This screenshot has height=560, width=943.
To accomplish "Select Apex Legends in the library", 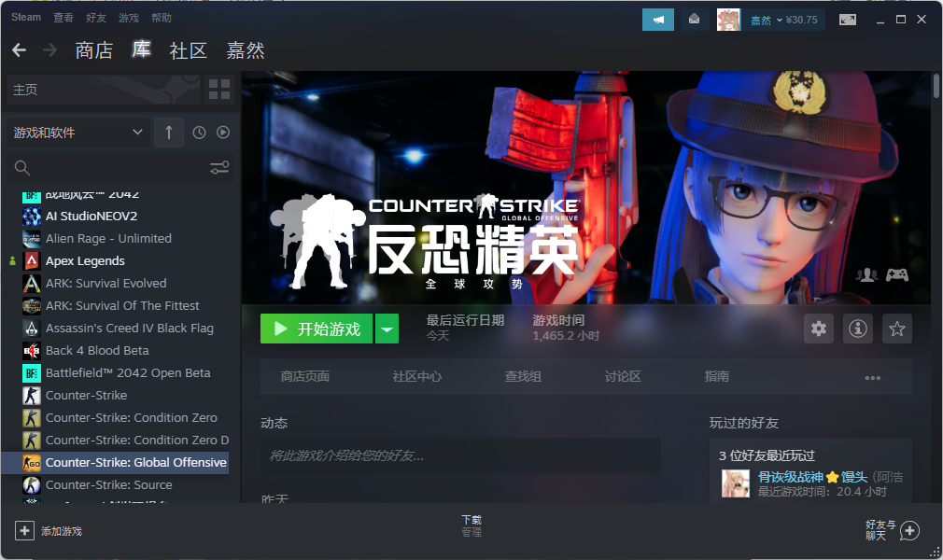I will coord(85,260).
